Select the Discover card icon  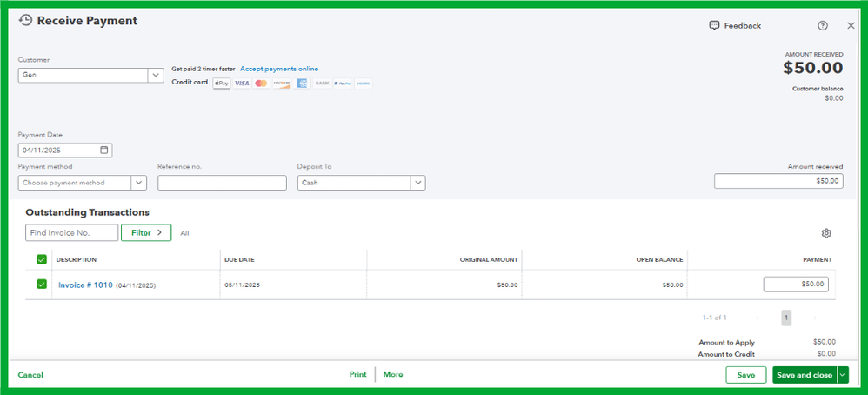[x=281, y=84]
